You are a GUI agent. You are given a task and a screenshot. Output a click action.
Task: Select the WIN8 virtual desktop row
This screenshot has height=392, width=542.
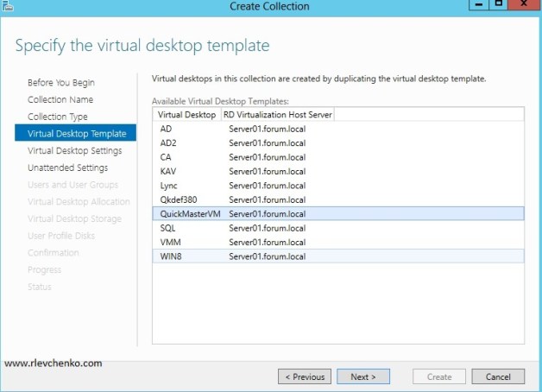[x=338, y=256]
